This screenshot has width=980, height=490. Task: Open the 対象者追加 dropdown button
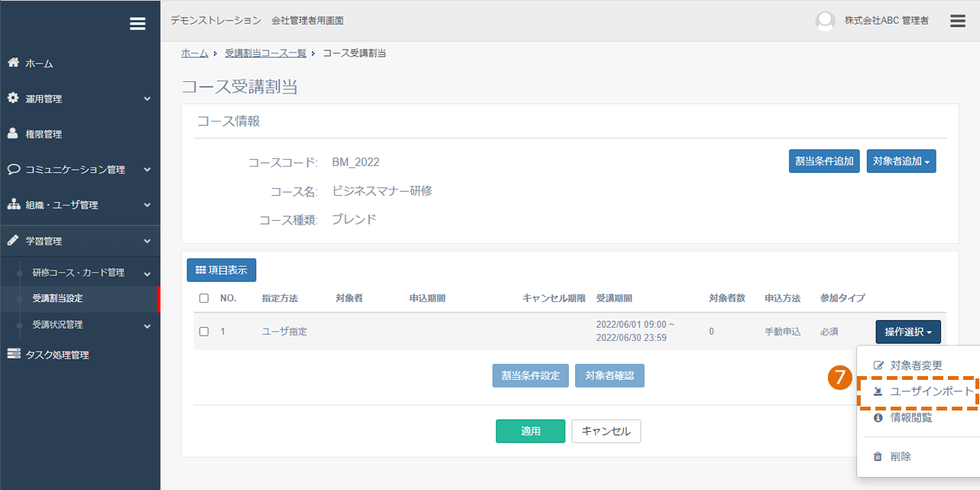coord(901,161)
